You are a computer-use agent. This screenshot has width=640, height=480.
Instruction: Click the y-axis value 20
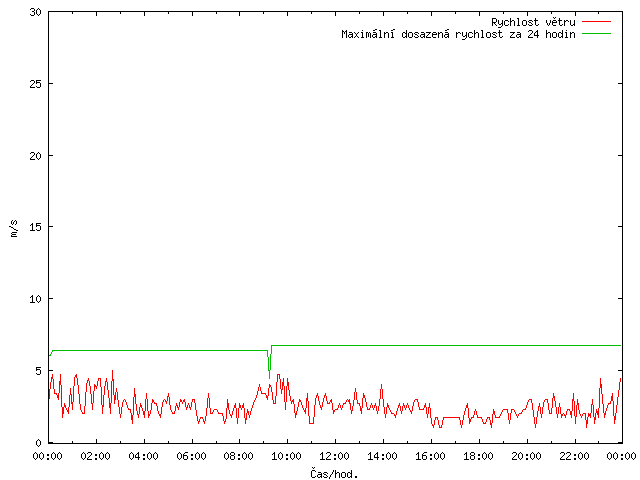36,156
